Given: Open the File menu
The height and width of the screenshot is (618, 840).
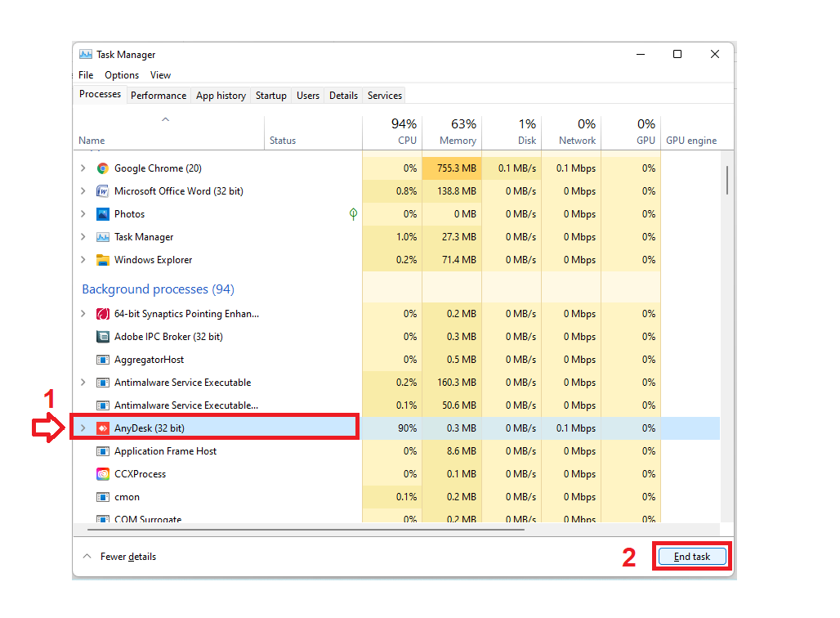Looking at the screenshot, I should [86, 75].
